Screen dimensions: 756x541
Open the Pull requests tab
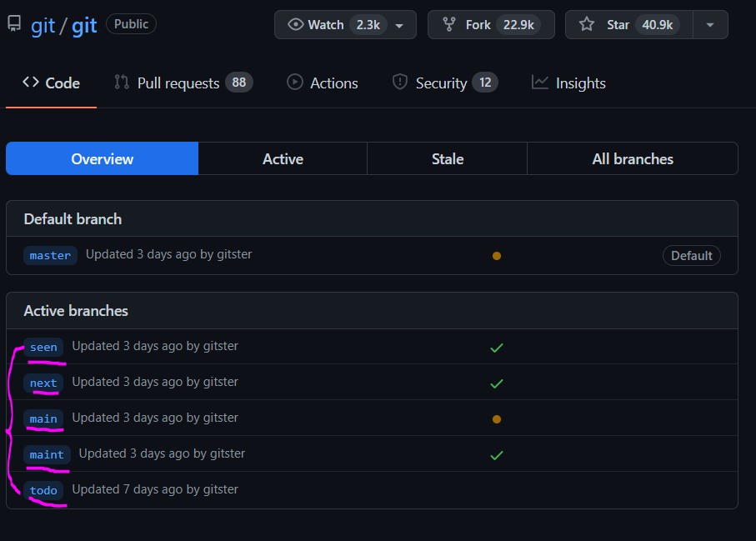click(183, 83)
